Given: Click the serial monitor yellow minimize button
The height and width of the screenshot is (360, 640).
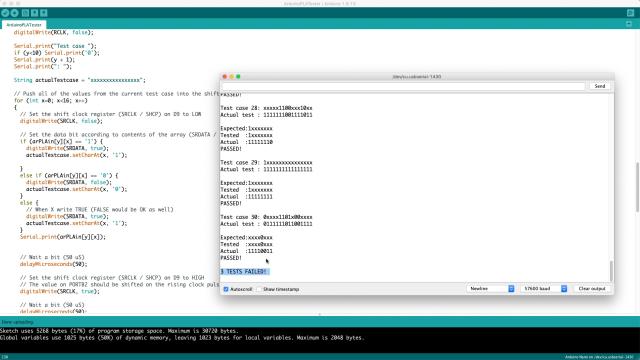Looking at the screenshot, I should coord(231,77).
